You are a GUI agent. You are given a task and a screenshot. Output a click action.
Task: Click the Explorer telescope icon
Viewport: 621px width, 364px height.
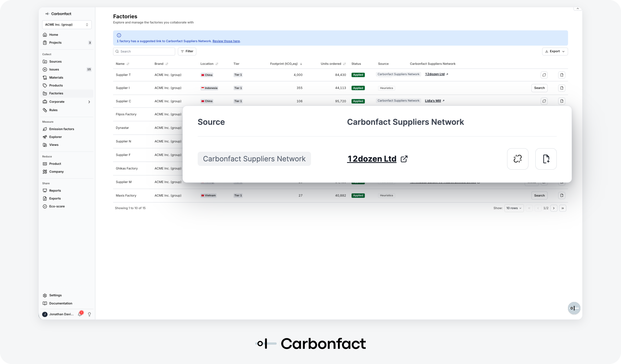45,137
